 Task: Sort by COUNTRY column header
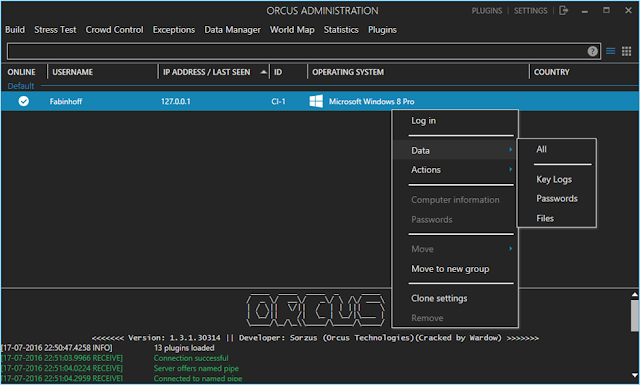click(551, 72)
